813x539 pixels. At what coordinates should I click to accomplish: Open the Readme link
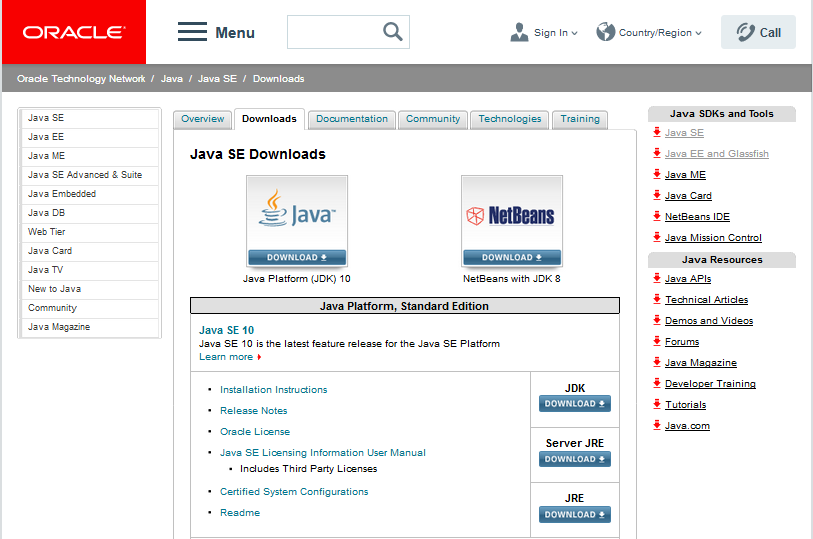(x=240, y=513)
